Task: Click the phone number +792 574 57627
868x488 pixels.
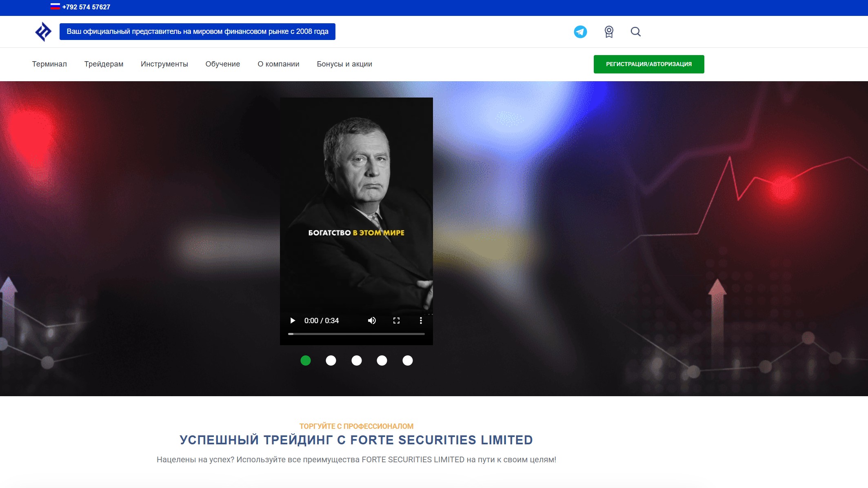Action: [x=86, y=7]
